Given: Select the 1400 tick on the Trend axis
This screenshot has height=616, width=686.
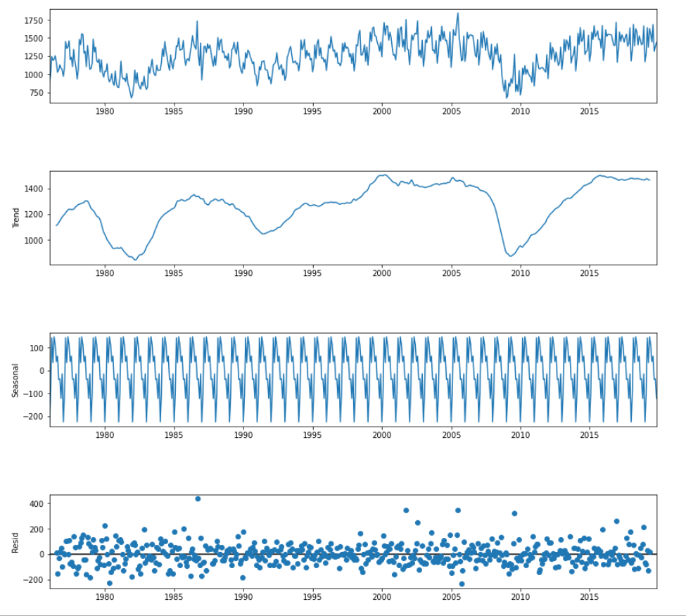Looking at the screenshot, I should pyautogui.click(x=32, y=189).
